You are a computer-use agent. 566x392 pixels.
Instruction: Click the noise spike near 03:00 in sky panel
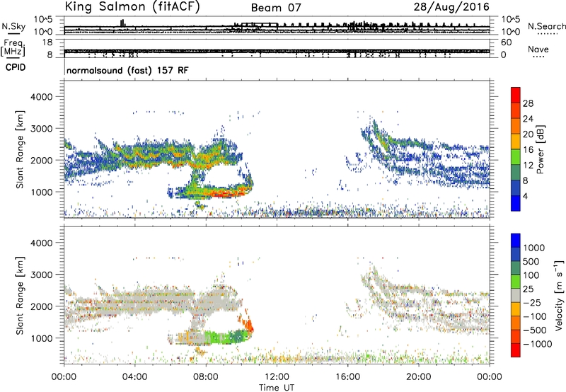[x=122, y=23]
